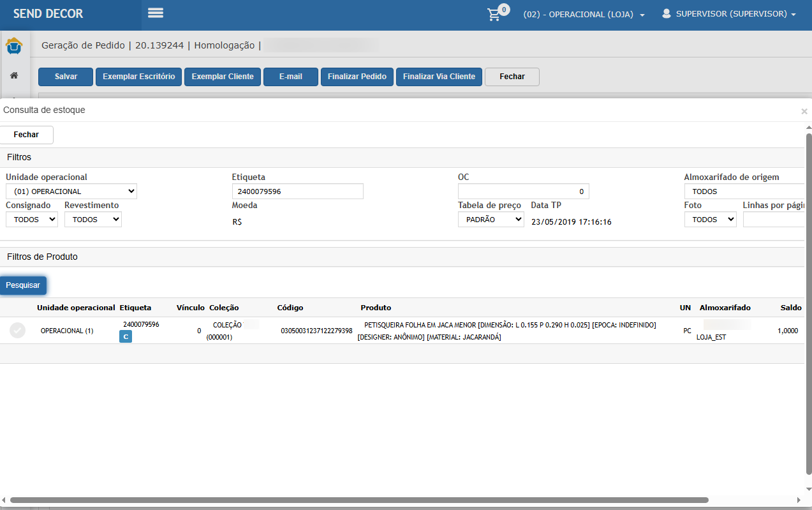The height and width of the screenshot is (510, 812).
Task: Click the SEND DECOR brand link
Action: (x=48, y=13)
